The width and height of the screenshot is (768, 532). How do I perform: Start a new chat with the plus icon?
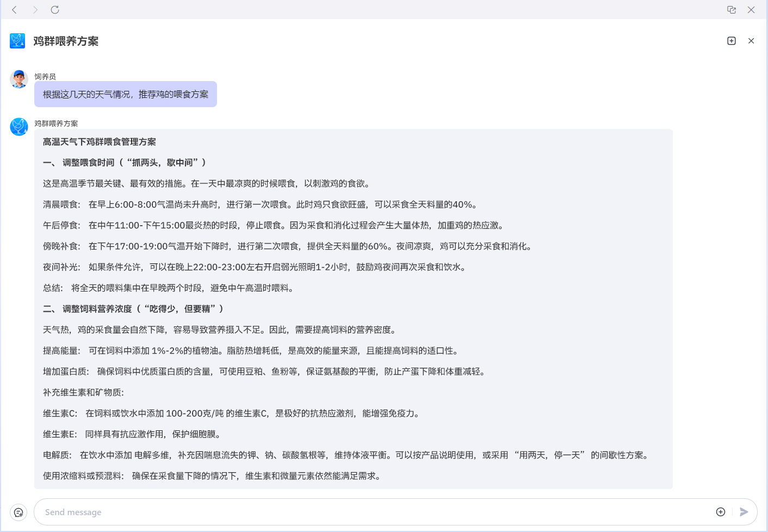732,41
